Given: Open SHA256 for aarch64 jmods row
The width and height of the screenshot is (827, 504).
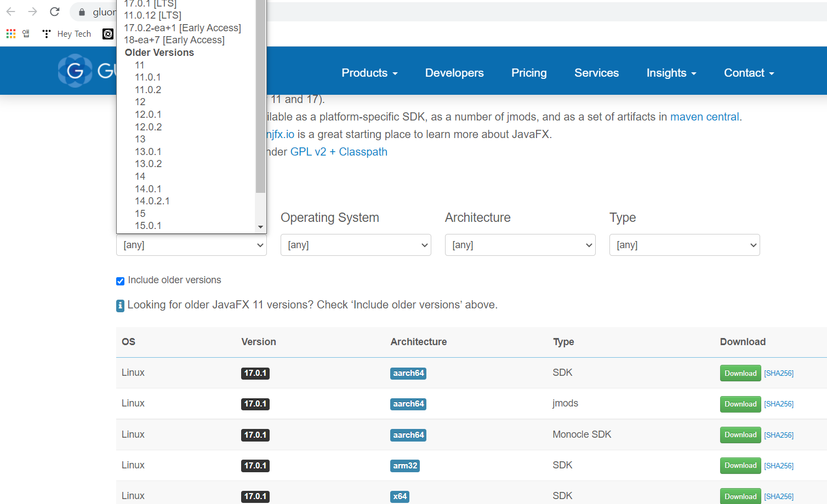Looking at the screenshot, I should tap(779, 404).
